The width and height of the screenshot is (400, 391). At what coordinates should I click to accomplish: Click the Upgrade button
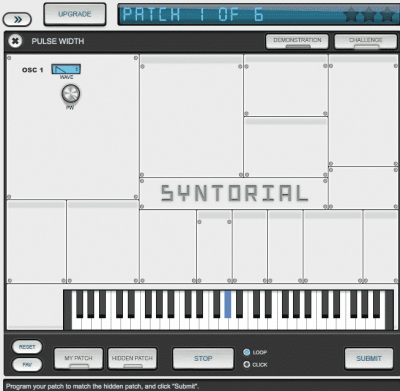tap(75, 14)
